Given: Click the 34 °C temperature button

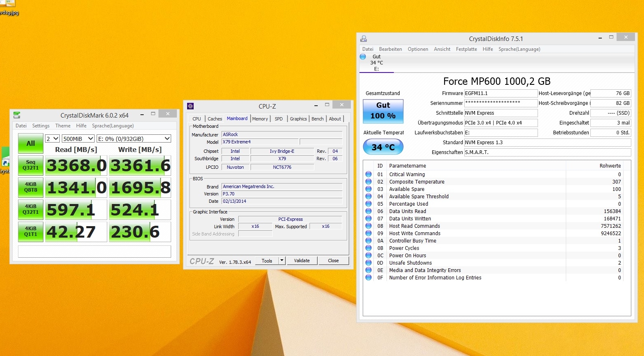Looking at the screenshot, I should 383,147.
